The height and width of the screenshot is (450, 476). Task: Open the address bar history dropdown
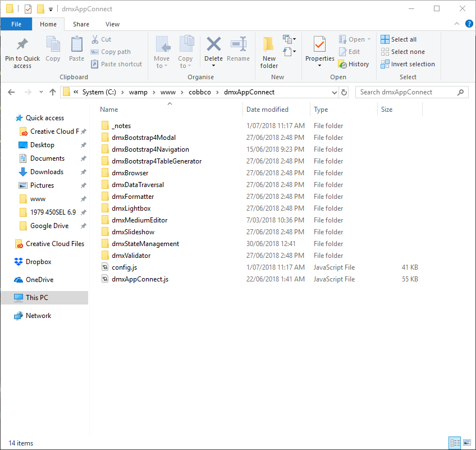pyautogui.click(x=334, y=92)
